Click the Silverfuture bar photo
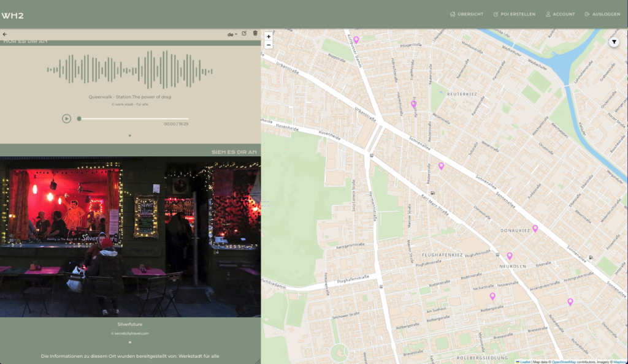This screenshot has height=364, width=628. [130, 237]
